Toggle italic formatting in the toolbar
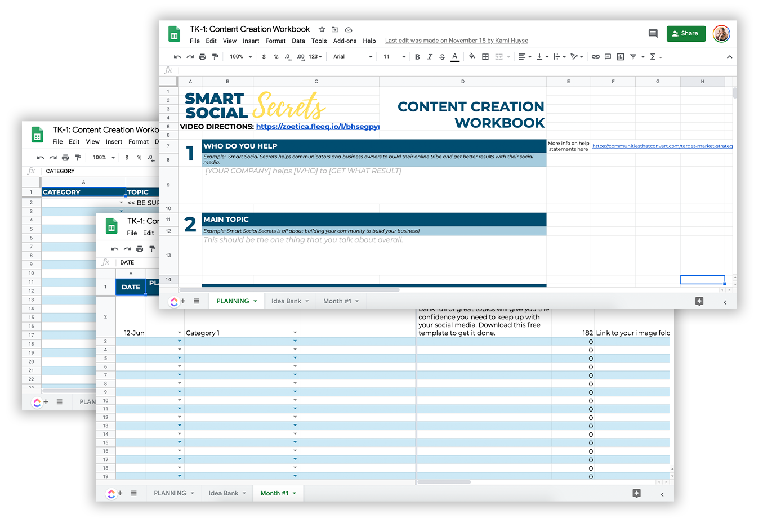Image resolution: width=763 pixels, height=532 pixels. 430,57
